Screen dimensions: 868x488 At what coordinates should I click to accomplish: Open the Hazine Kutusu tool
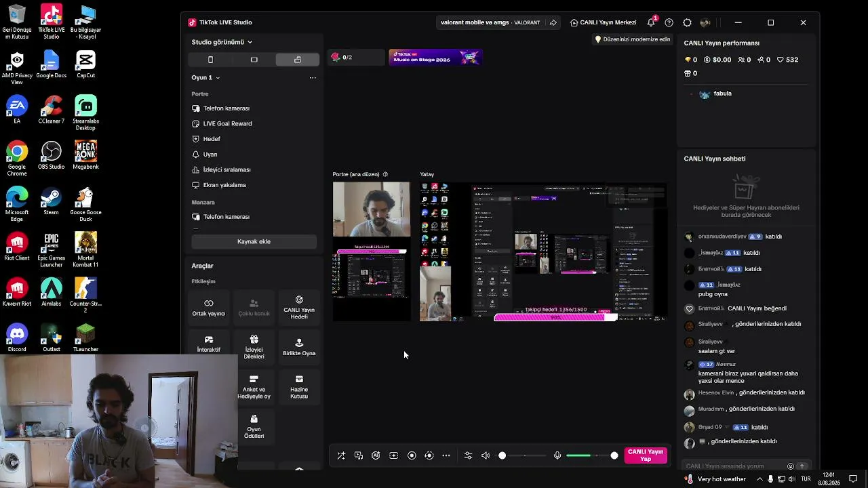[x=299, y=386]
